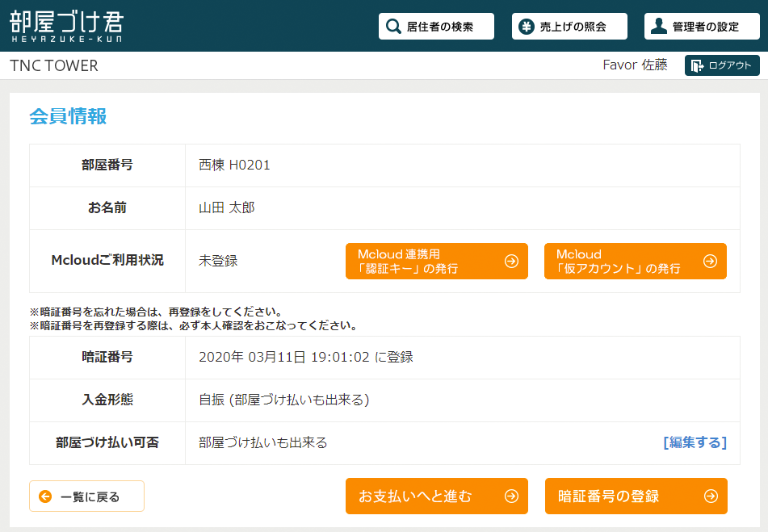
Task: Click the magnifier icon for resident search
Action: click(x=393, y=27)
